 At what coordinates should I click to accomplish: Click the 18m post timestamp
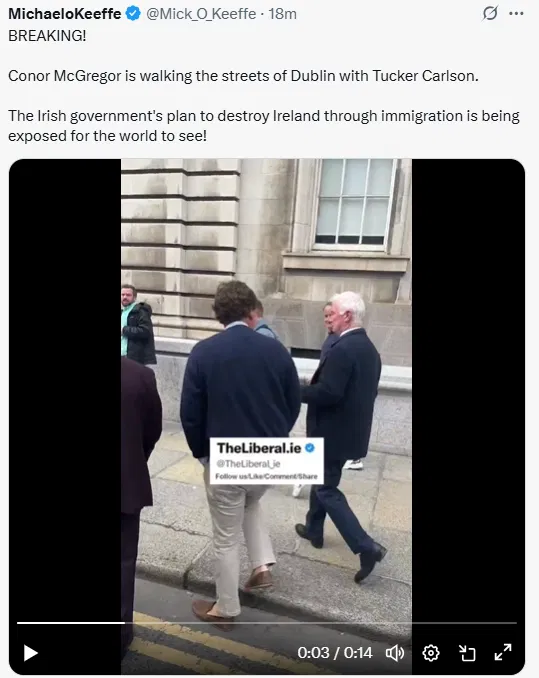click(282, 14)
